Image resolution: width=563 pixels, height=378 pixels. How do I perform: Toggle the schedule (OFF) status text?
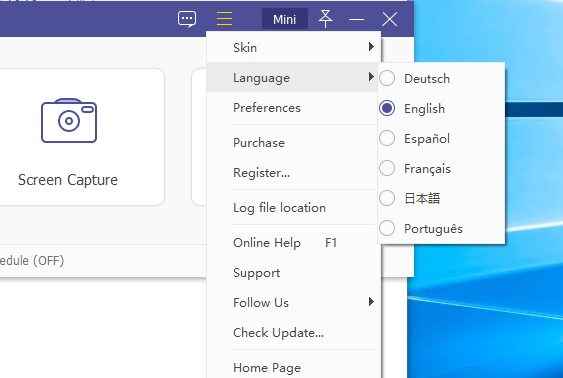32,261
